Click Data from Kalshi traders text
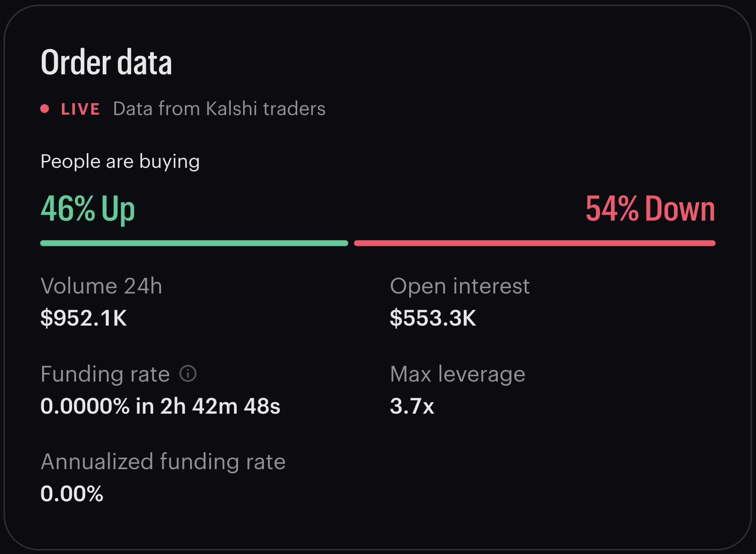The width and height of the screenshot is (756, 554). pos(219,109)
